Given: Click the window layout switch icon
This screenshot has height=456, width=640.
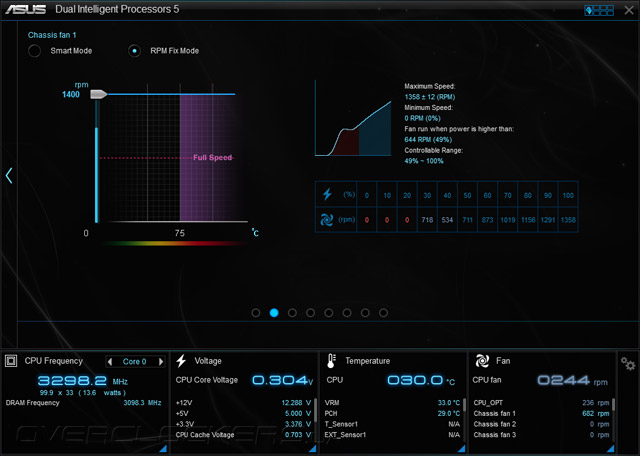Looking at the screenshot, I should click(x=599, y=10).
